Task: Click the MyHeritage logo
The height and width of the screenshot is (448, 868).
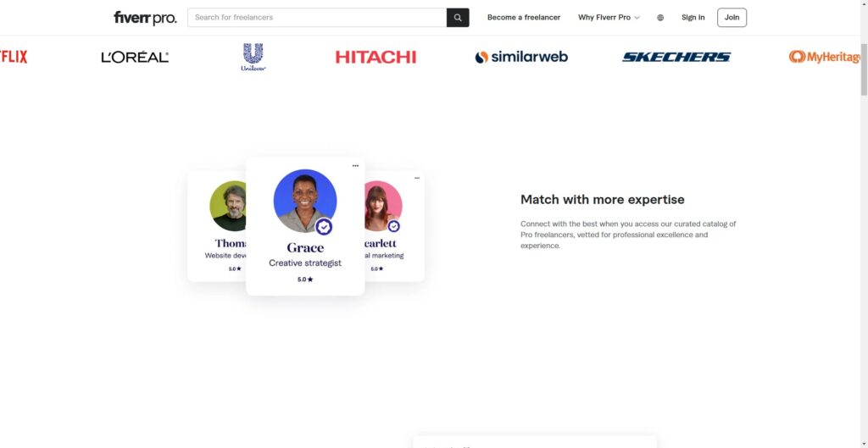Action: click(824, 57)
